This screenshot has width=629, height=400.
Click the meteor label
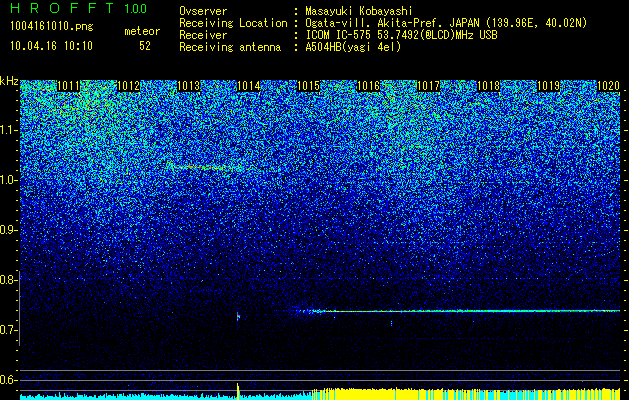[142, 31]
